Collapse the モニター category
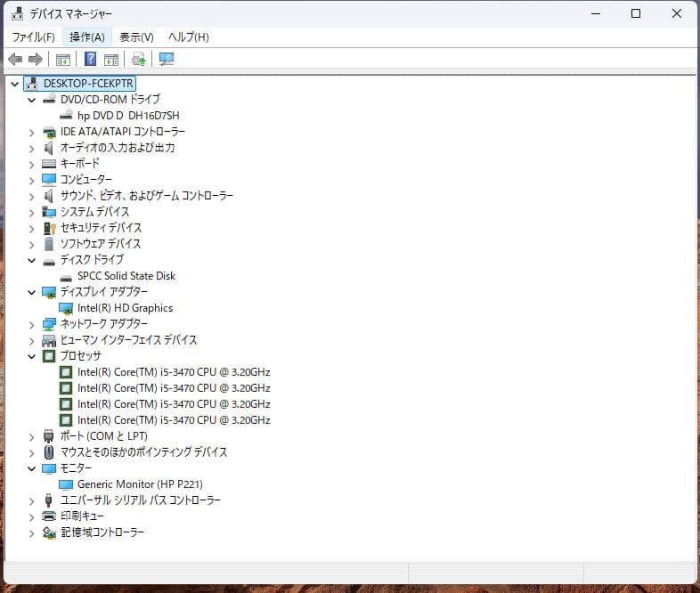The height and width of the screenshot is (593, 700). coord(32,468)
